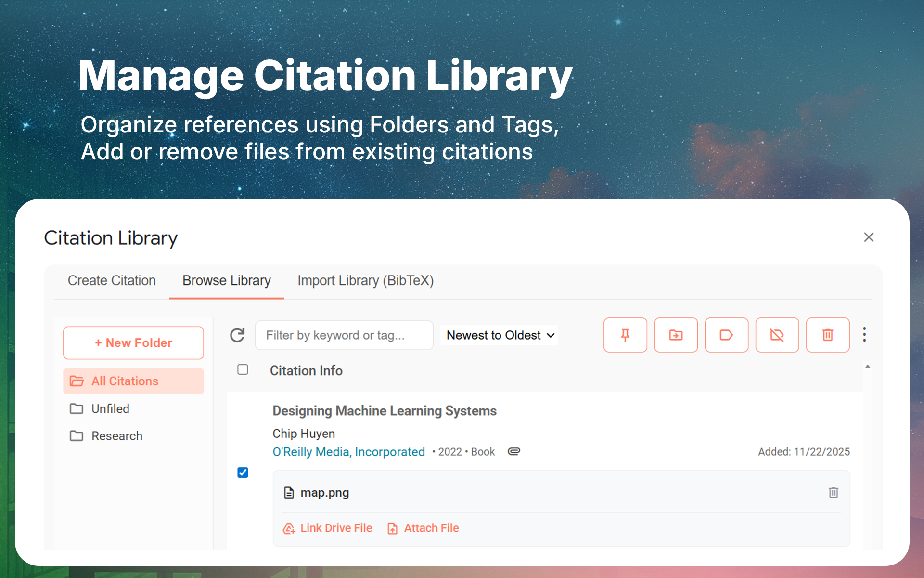Delete the map.png attachment
The image size is (924, 578).
[x=833, y=492]
